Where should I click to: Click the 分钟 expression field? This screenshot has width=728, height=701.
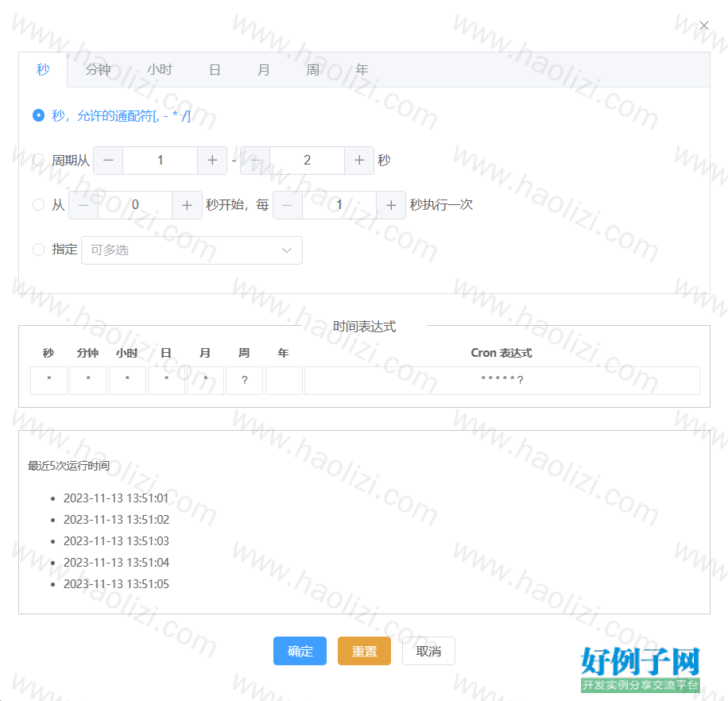(x=87, y=381)
